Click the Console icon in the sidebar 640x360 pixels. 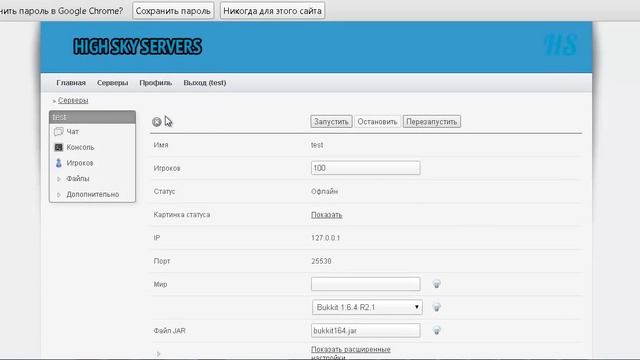click(x=59, y=147)
